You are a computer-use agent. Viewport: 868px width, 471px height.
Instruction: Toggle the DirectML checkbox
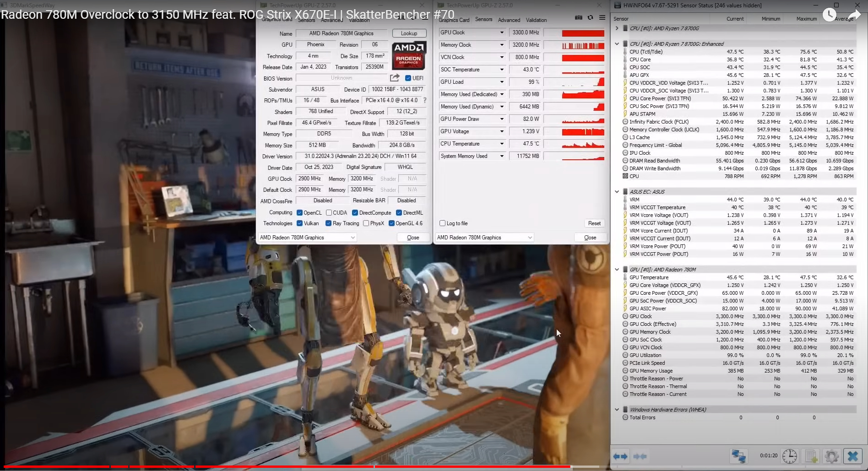(x=399, y=213)
